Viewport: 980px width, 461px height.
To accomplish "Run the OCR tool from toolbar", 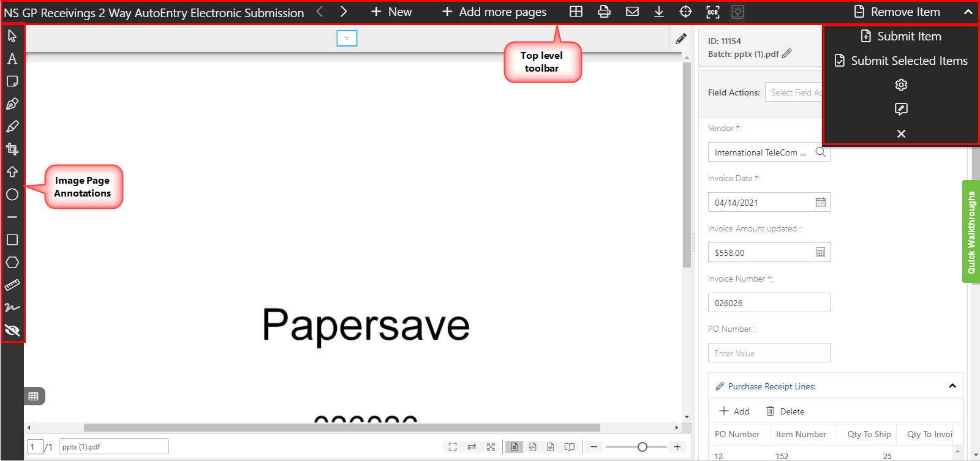I will 713,12.
